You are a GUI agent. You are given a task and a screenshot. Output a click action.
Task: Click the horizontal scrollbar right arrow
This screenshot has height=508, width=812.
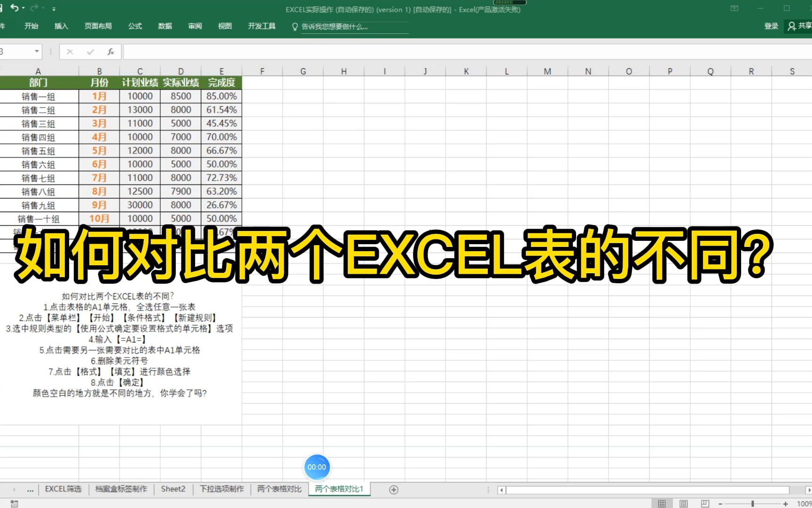pos(808,490)
